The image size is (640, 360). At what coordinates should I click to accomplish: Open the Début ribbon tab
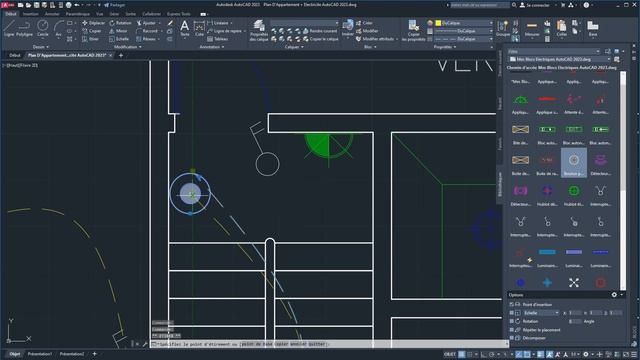pos(11,14)
